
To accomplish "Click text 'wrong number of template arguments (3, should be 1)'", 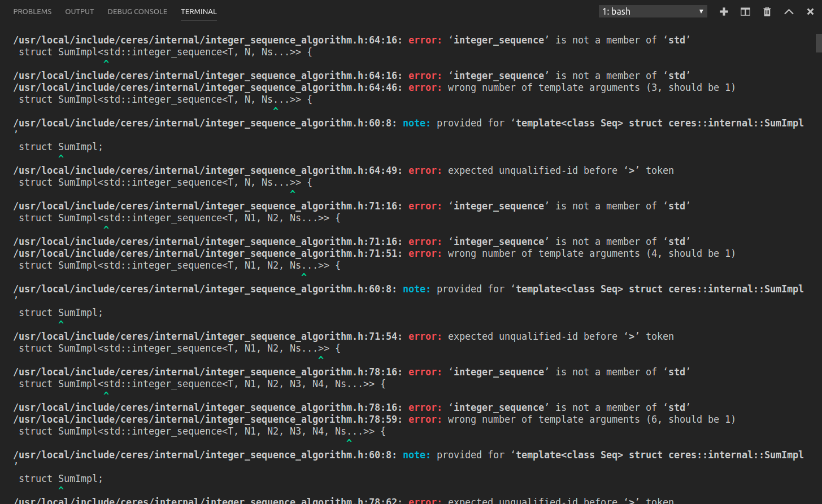I will tap(592, 87).
